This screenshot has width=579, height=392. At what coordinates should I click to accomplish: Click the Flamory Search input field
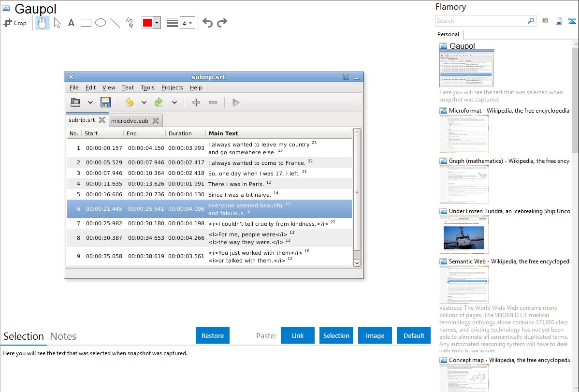tap(481, 21)
